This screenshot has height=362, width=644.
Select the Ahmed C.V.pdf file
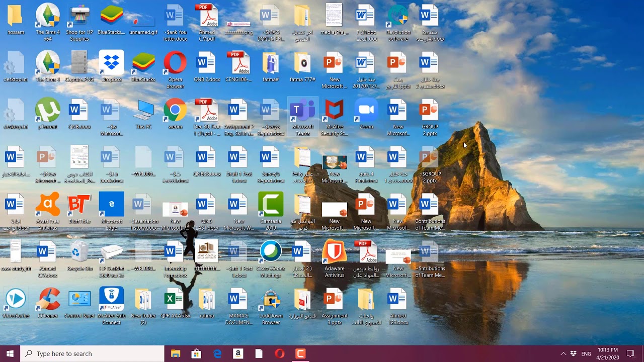point(207,23)
